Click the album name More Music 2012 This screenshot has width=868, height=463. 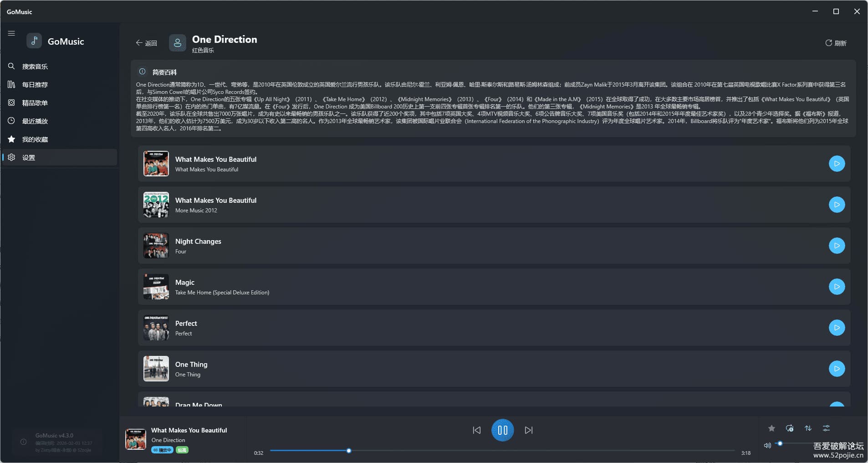coord(196,211)
